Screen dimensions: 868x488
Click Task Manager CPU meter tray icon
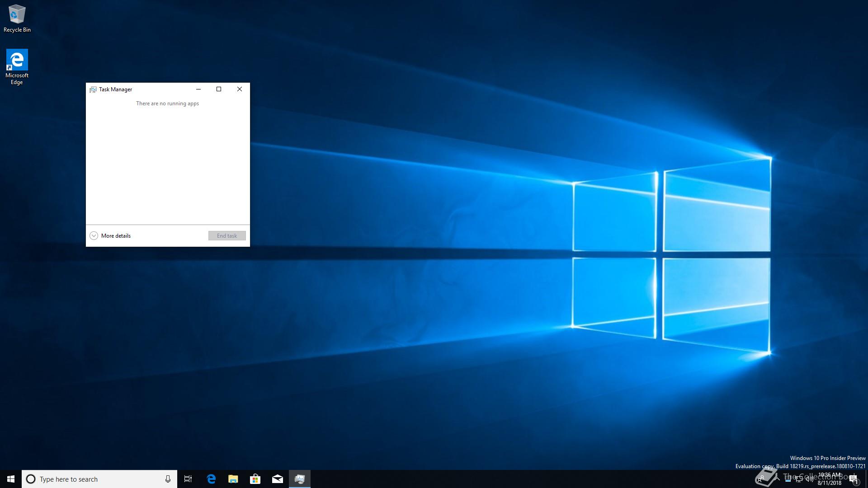(x=788, y=479)
